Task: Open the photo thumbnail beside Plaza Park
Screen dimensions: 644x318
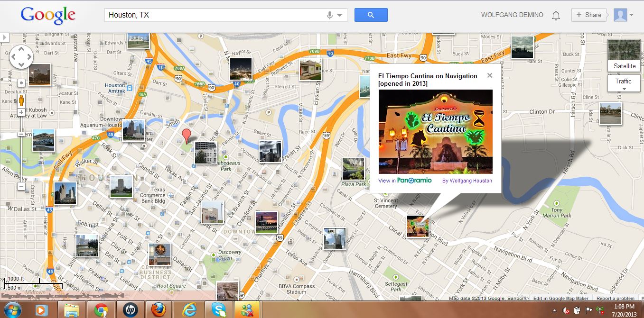Action: [x=353, y=169]
